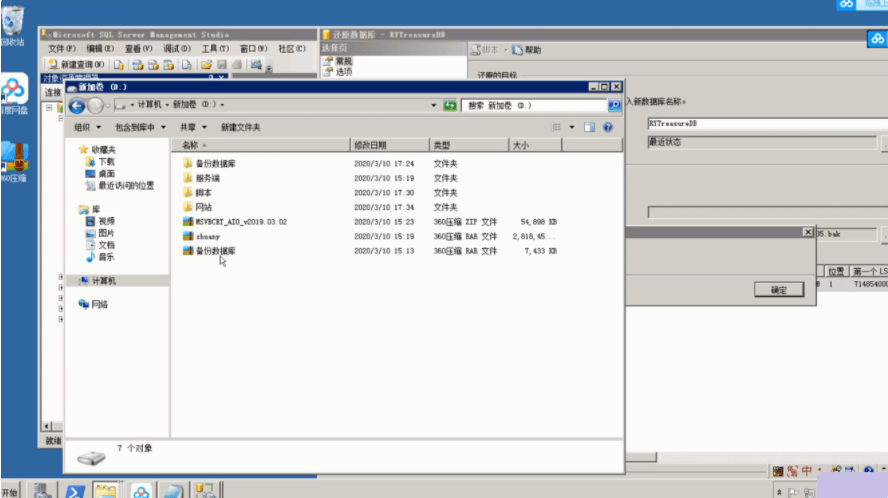Click the 新建文件夹 button
Screen dimensions: 888x498
coord(241,127)
